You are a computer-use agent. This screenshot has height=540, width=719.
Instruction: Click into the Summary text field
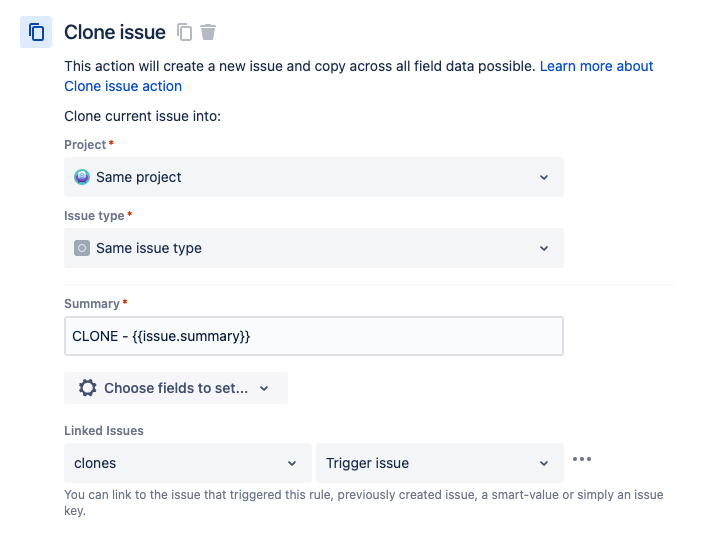click(313, 336)
